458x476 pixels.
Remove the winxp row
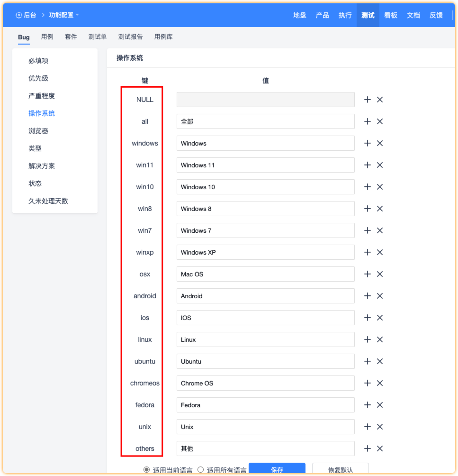pos(380,252)
